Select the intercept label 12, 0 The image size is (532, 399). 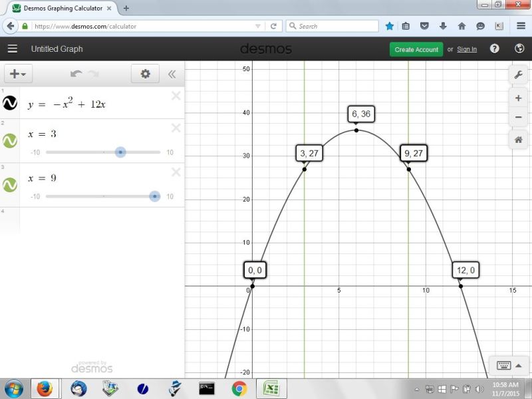point(466,270)
